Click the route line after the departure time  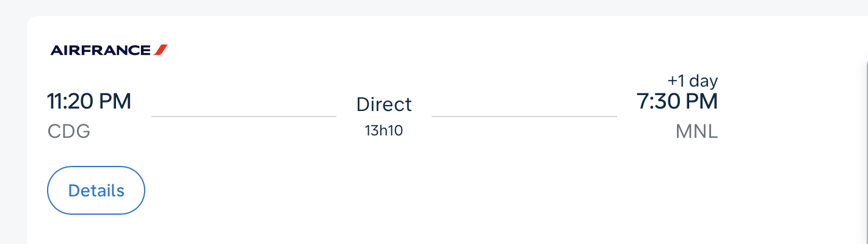(x=244, y=116)
